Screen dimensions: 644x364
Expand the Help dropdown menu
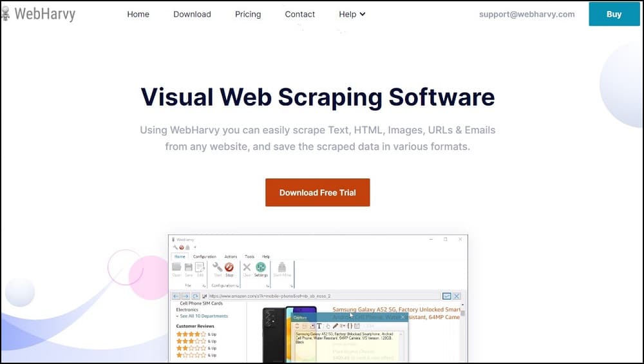coord(352,14)
